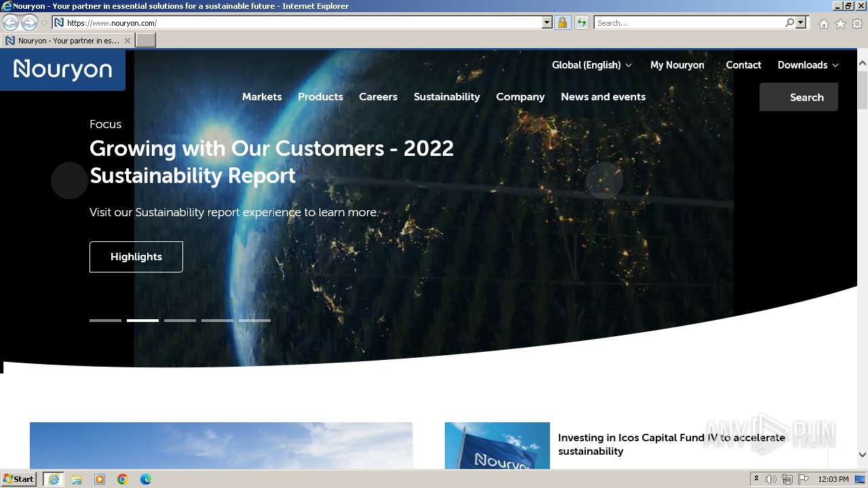Open the Contact link

tap(743, 65)
